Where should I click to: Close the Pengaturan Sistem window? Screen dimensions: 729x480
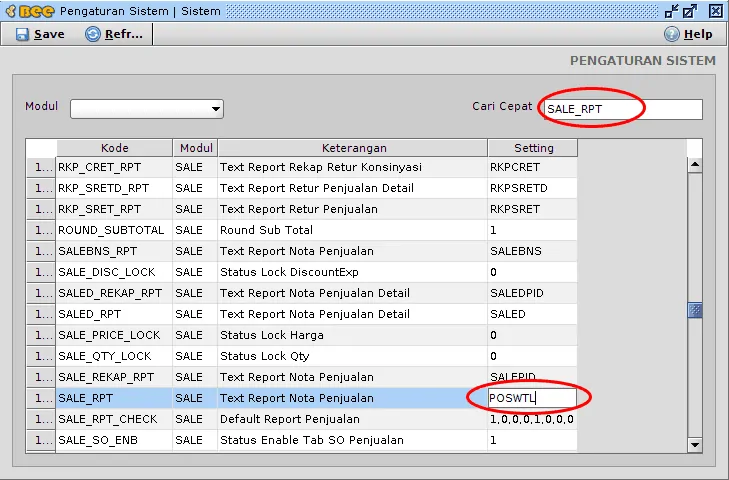click(716, 11)
